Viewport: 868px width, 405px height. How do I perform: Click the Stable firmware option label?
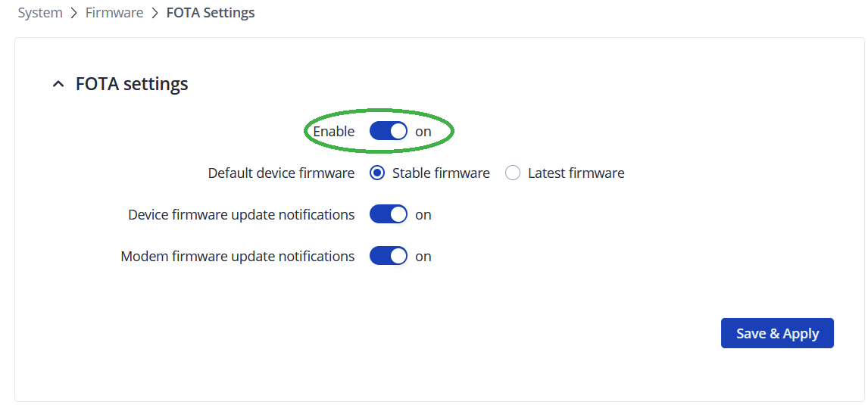click(441, 173)
